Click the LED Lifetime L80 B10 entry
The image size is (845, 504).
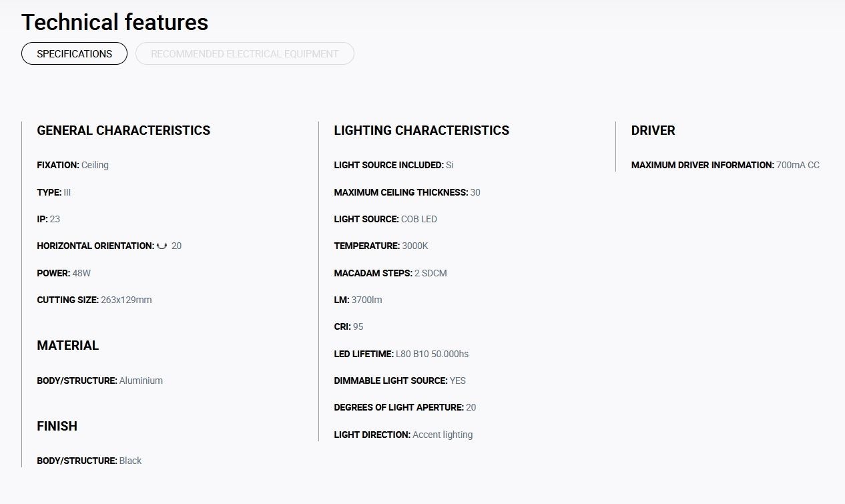(x=401, y=354)
